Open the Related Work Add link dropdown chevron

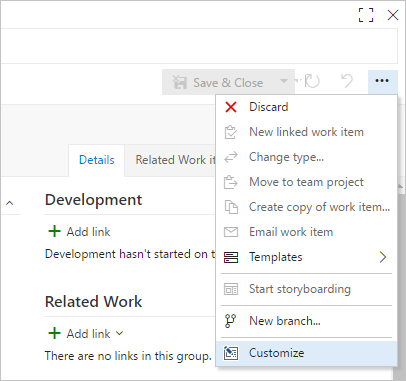120,333
